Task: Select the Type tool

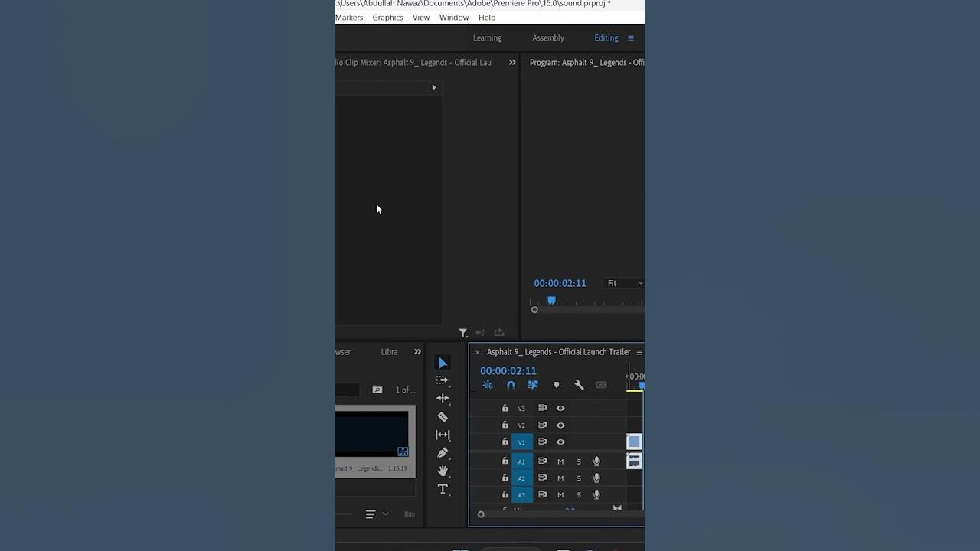Action: pyautogui.click(x=443, y=490)
